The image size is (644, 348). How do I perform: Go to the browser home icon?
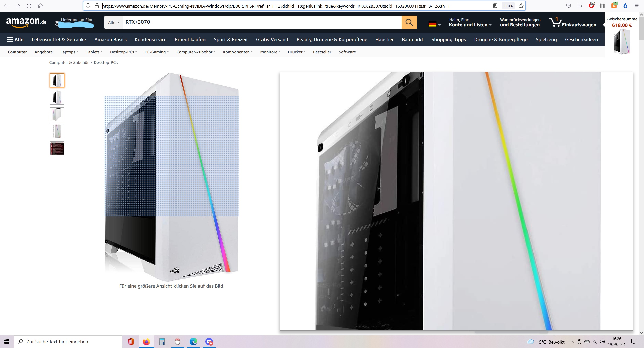(40, 6)
